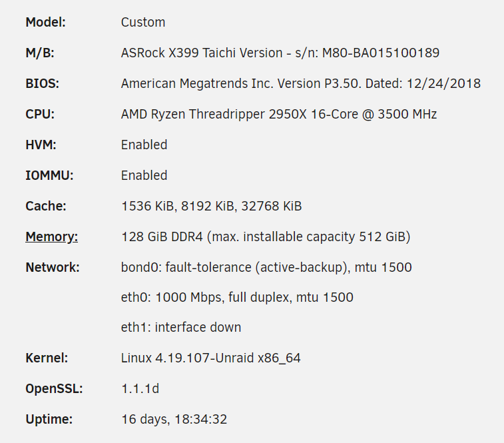
Task: Select the Cache sizes line
Action: 212,207
